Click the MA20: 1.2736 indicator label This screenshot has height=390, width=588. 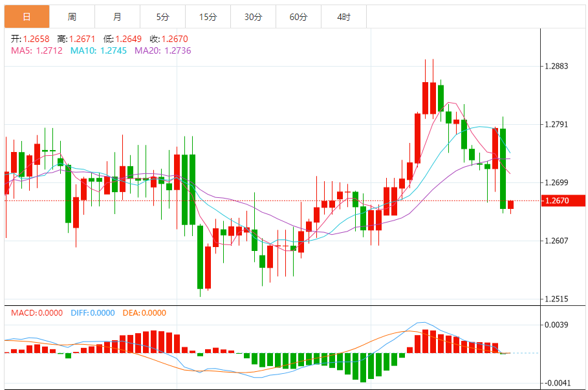[163, 50]
